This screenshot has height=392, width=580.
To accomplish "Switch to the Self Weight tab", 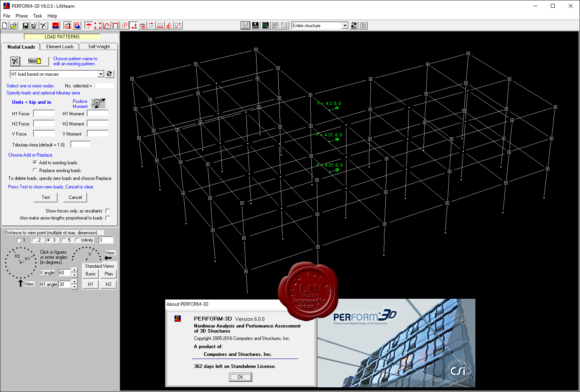I will pyautogui.click(x=99, y=47).
